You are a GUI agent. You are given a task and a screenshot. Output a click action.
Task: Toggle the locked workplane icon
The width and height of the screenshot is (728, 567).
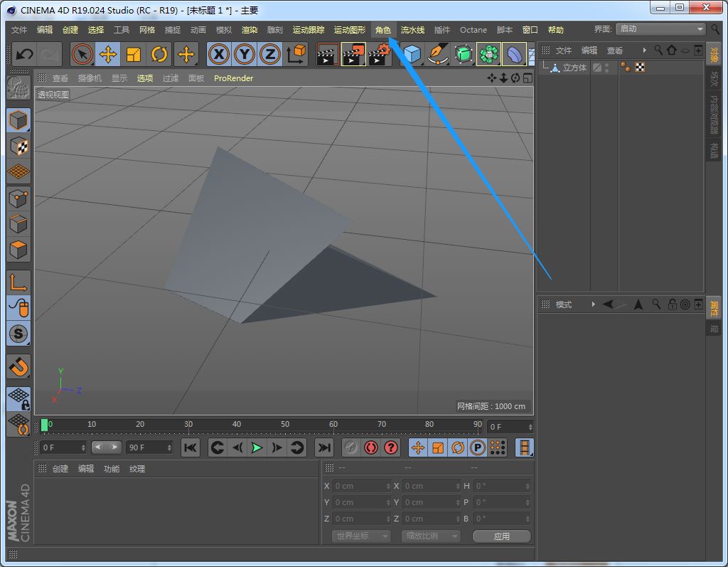(18, 399)
